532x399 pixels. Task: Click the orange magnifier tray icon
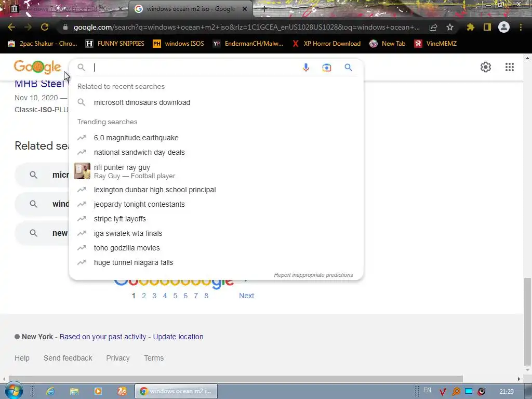coord(456,392)
